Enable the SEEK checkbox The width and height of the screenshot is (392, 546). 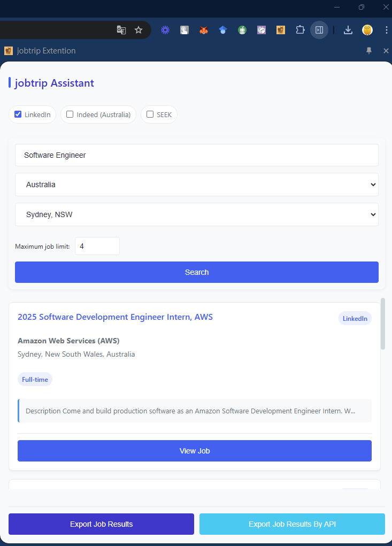click(150, 114)
